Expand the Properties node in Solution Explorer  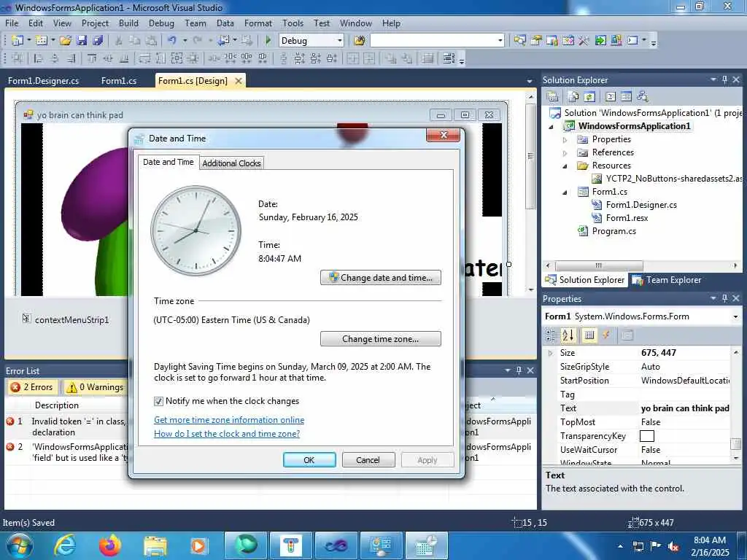[565, 140]
